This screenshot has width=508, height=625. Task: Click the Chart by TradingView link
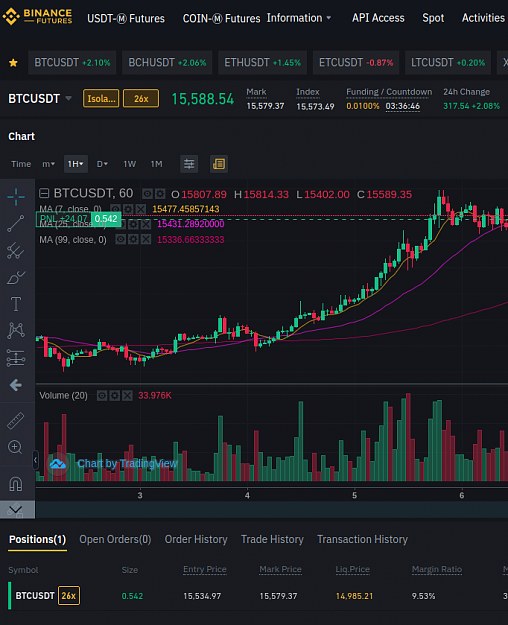tap(127, 463)
